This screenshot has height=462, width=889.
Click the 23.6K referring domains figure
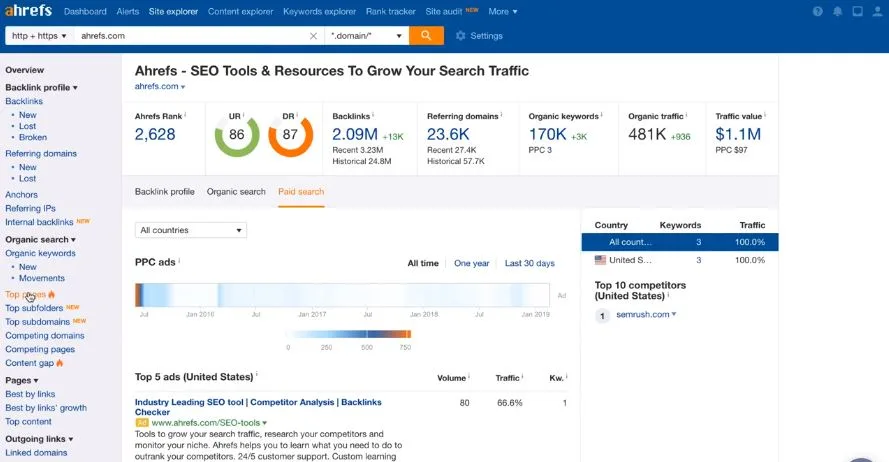click(448, 134)
